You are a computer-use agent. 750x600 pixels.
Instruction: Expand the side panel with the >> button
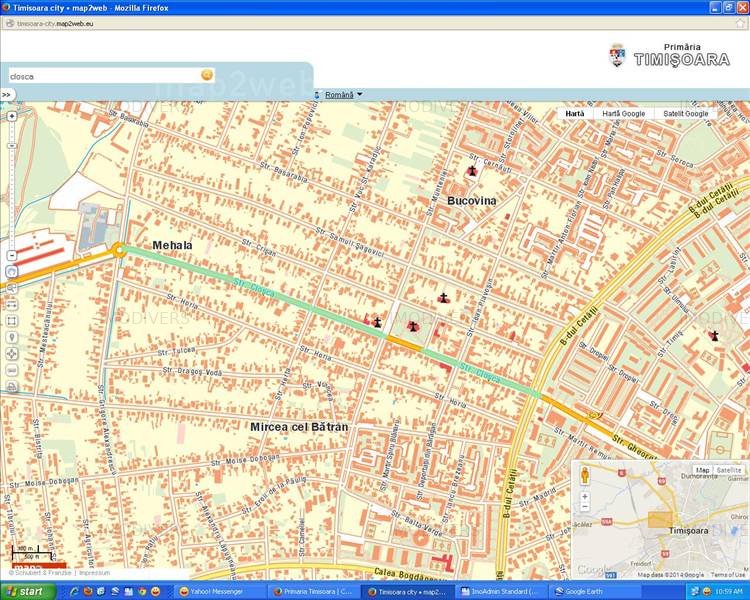6,95
